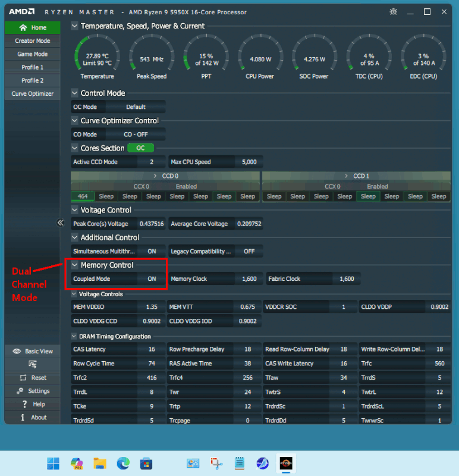
Task: Click CAS Latency value 16
Action: click(x=152, y=349)
